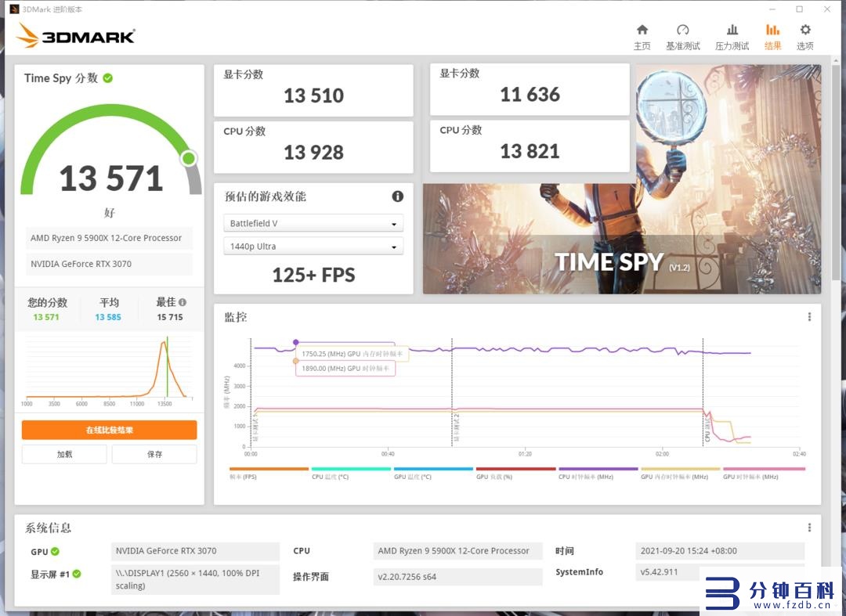Open the 1440p Ultra resolution dropdown
846x616 pixels.
point(313,247)
